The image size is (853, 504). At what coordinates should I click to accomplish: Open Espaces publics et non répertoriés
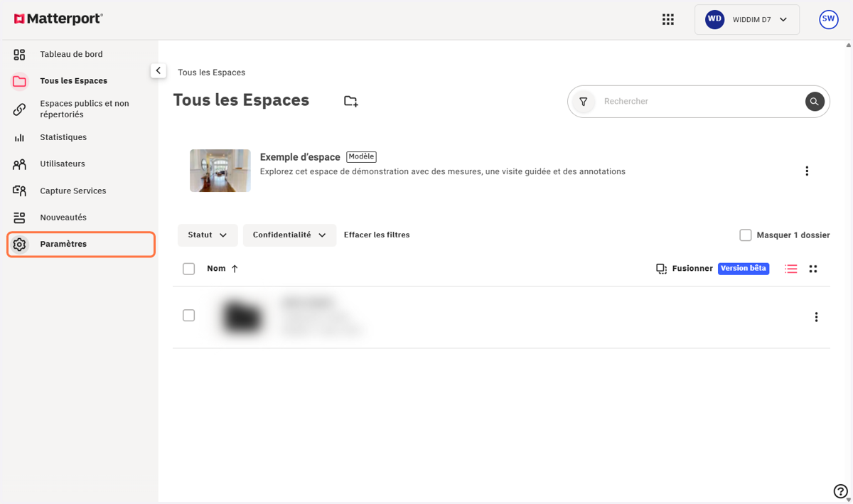click(85, 109)
